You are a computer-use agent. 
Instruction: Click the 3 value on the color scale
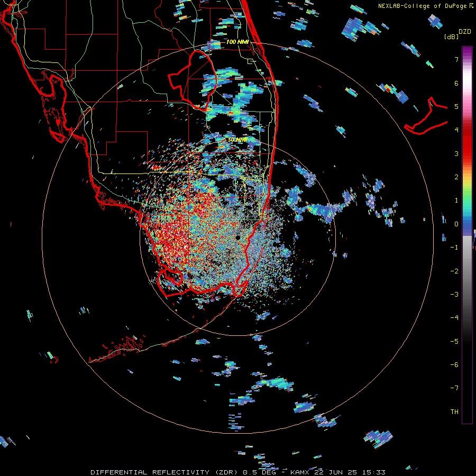pyautogui.click(x=456, y=153)
